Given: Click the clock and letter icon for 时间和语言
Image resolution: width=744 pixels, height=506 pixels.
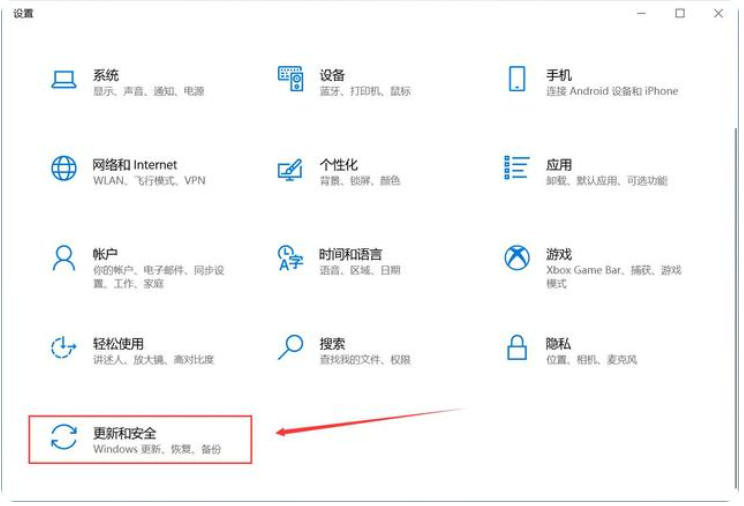Looking at the screenshot, I should tap(290, 258).
